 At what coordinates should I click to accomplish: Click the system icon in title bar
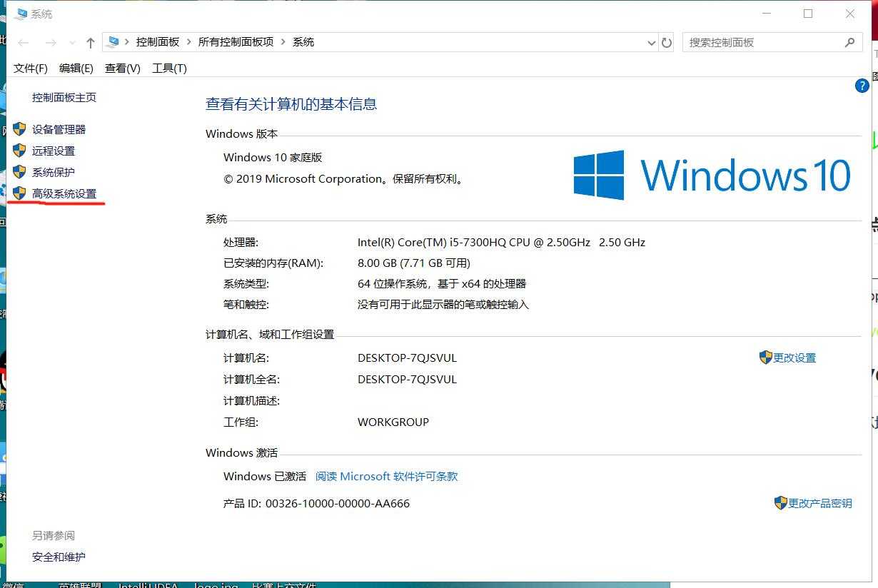(20, 14)
